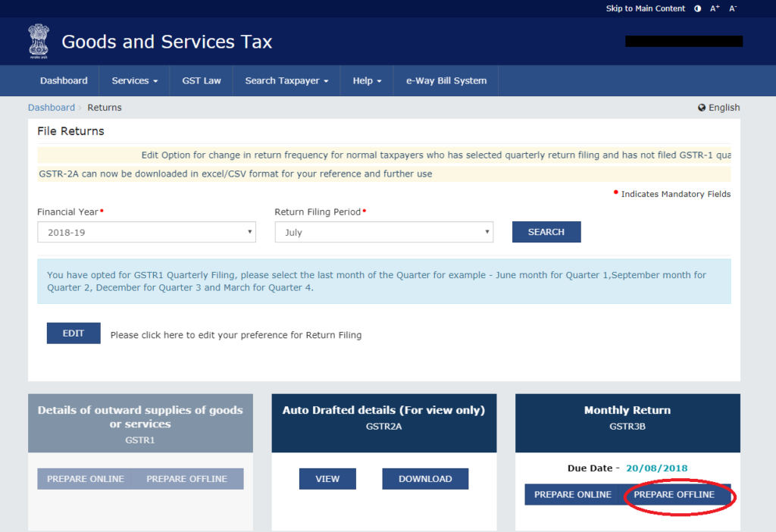Click the Returns breadcrumb link

point(104,107)
